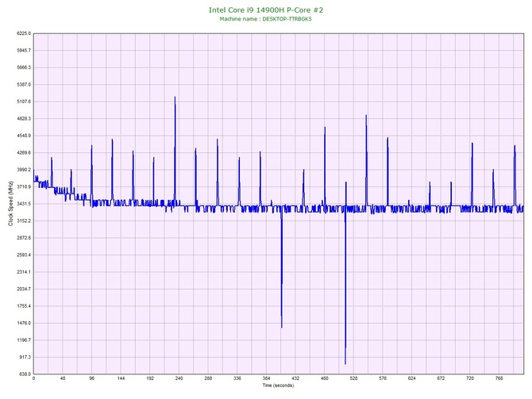Click the 720 seconds x-axis tick label

pos(470,378)
